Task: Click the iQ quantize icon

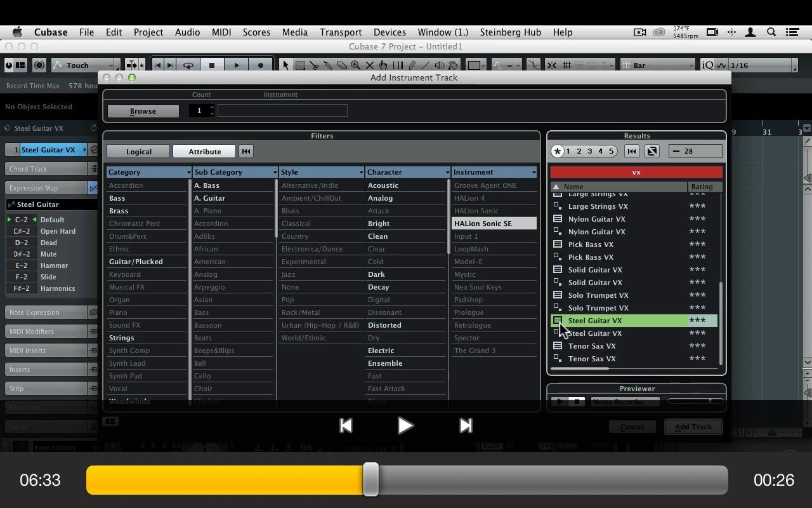Action: (708, 65)
